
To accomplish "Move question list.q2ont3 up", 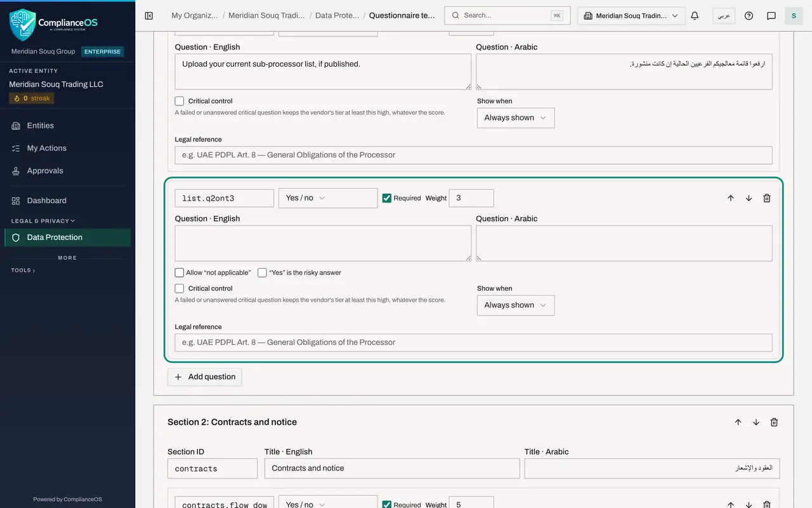I will [731, 198].
